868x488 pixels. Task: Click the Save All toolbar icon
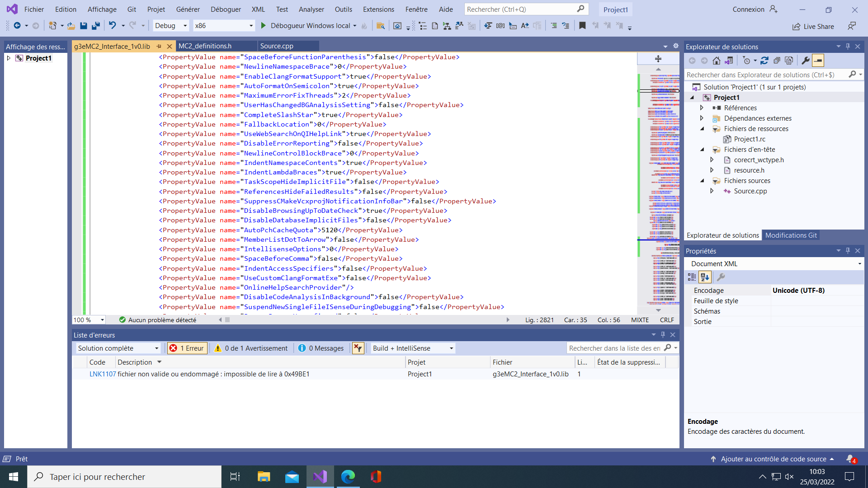95,26
